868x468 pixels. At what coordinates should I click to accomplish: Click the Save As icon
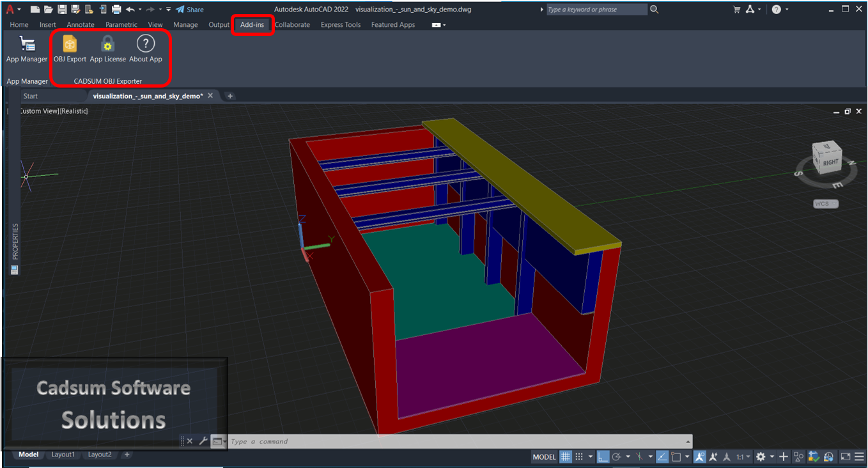(x=75, y=10)
